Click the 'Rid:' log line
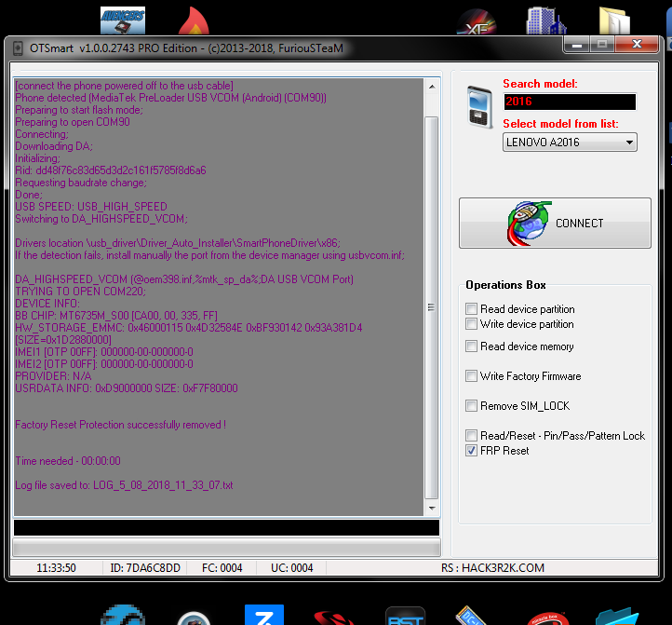This screenshot has height=625, width=672. click(111, 170)
